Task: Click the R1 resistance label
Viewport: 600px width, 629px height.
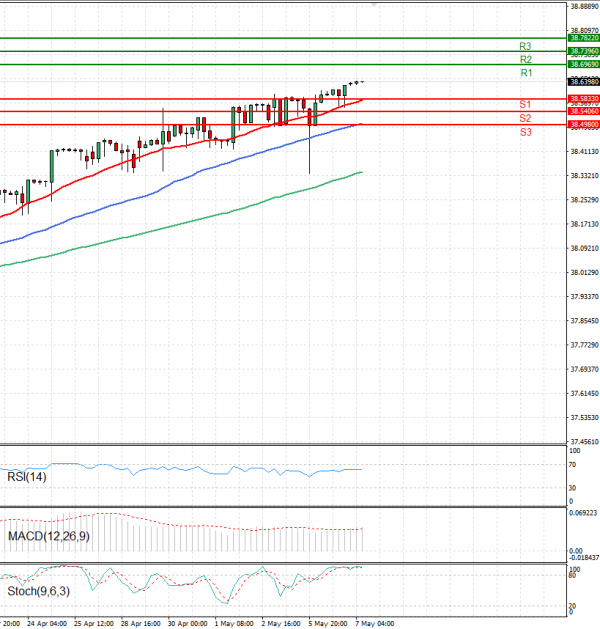Action: coord(525,74)
